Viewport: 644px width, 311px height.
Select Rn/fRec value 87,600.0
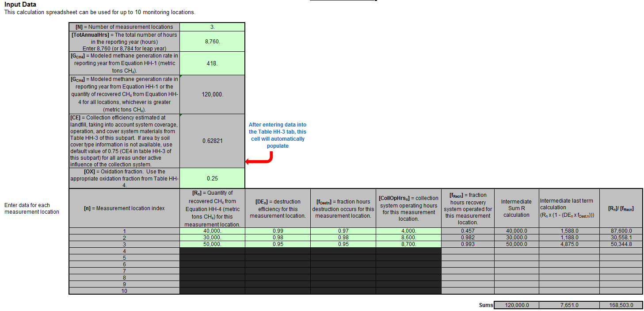point(621,231)
